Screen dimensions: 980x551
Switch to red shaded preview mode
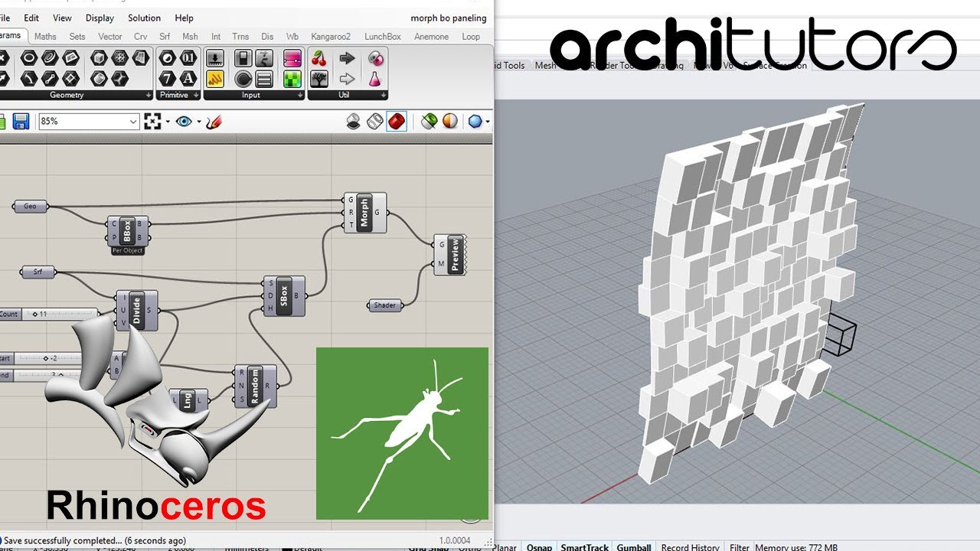[396, 121]
